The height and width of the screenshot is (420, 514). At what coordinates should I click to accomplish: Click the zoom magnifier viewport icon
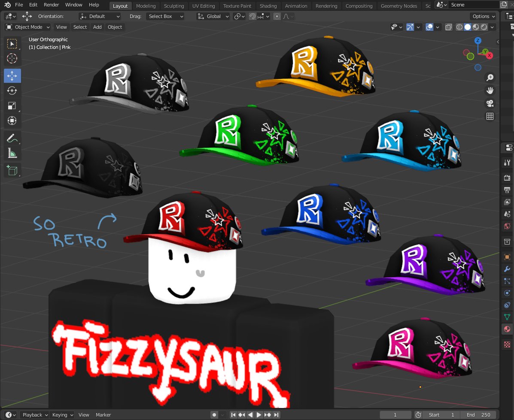(x=490, y=78)
